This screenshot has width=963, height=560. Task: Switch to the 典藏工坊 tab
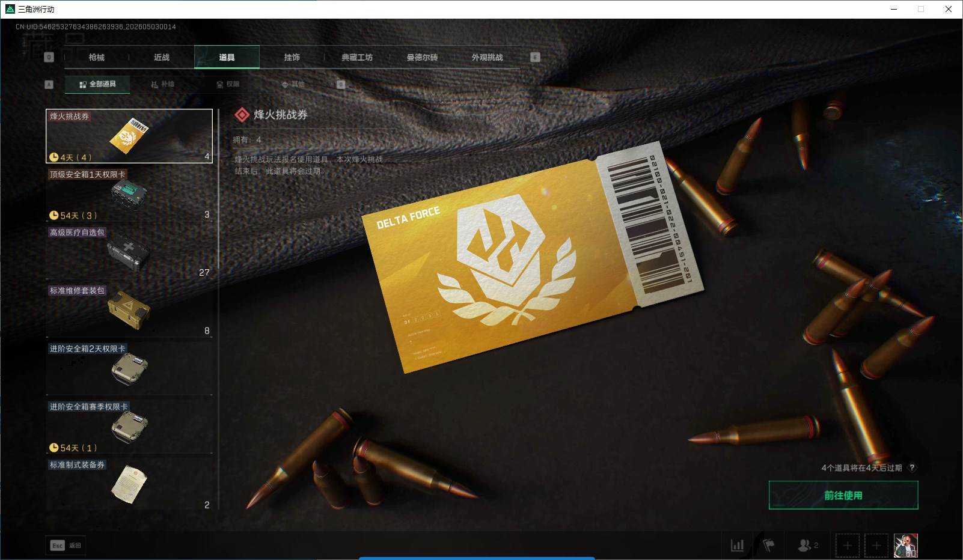(357, 57)
